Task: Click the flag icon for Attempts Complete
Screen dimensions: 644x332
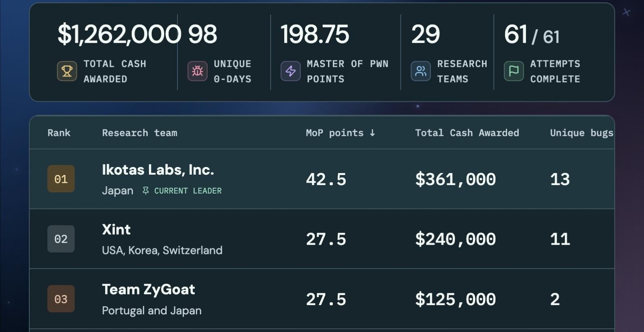Action: pyautogui.click(x=514, y=71)
